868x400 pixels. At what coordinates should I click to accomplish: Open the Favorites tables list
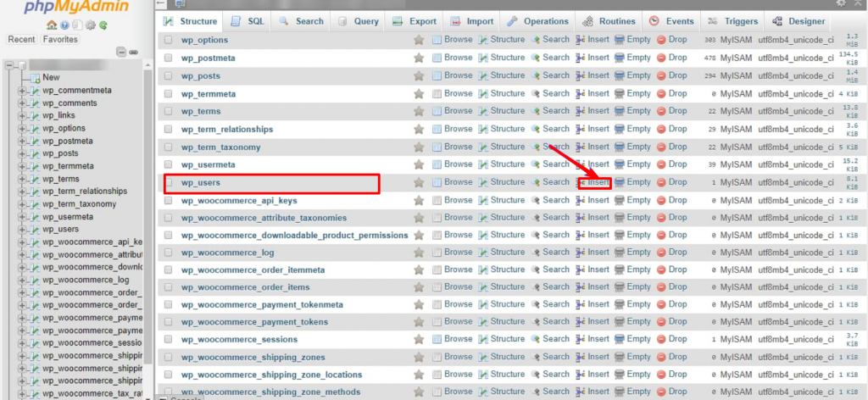tap(60, 39)
